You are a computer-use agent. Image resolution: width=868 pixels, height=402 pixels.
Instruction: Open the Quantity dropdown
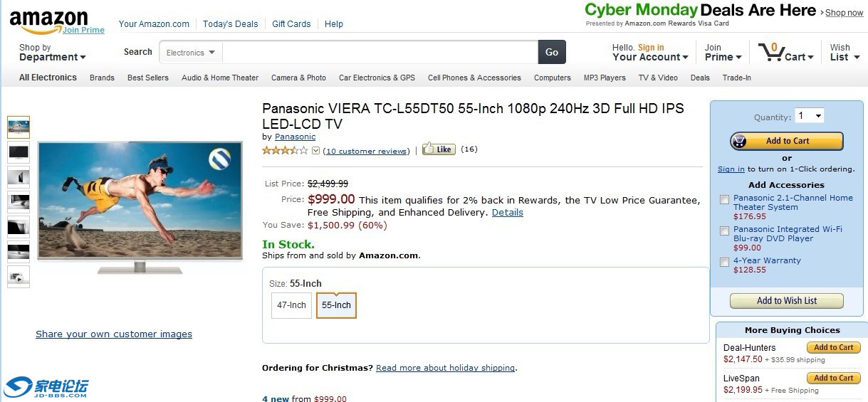click(x=810, y=116)
